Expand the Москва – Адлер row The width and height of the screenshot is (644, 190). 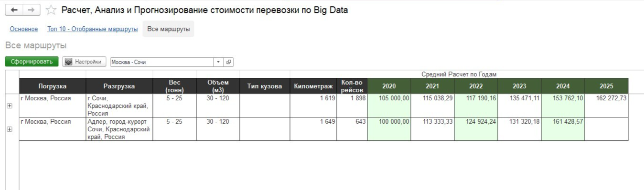point(10,129)
